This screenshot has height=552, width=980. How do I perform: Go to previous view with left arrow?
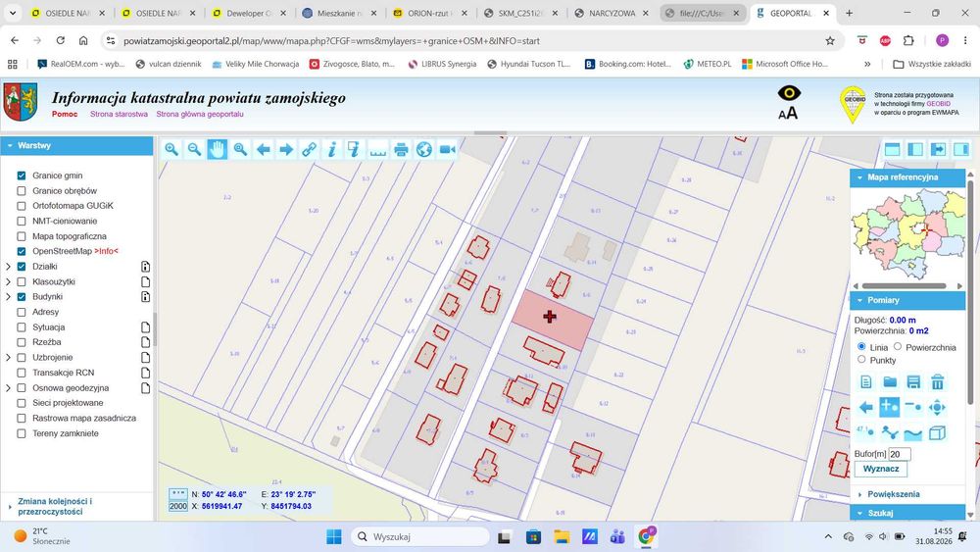[263, 149]
